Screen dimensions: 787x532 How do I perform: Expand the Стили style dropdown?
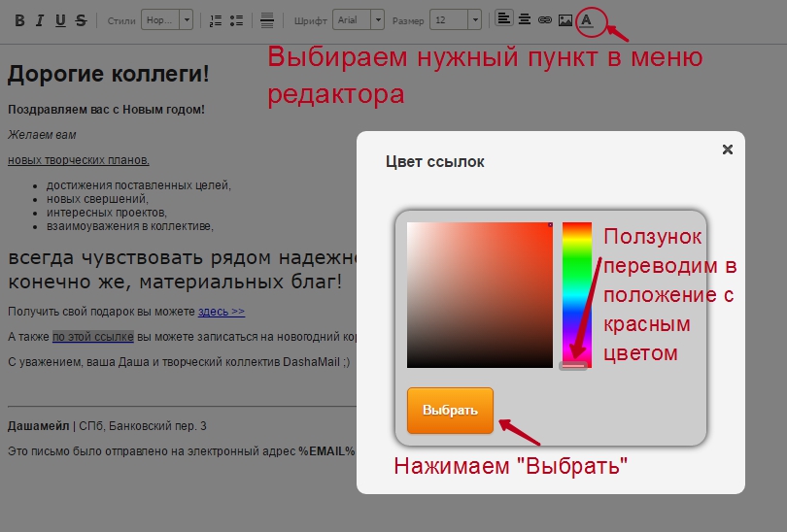(x=167, y=20)
